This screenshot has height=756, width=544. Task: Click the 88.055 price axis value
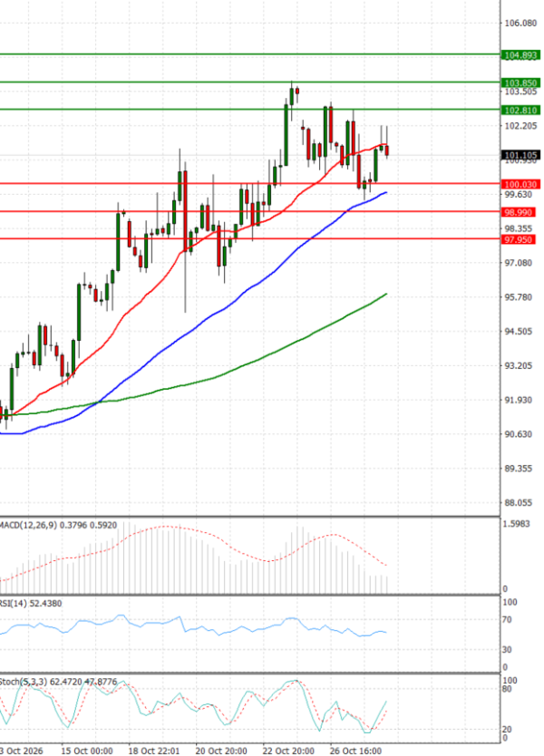[519, 502]
